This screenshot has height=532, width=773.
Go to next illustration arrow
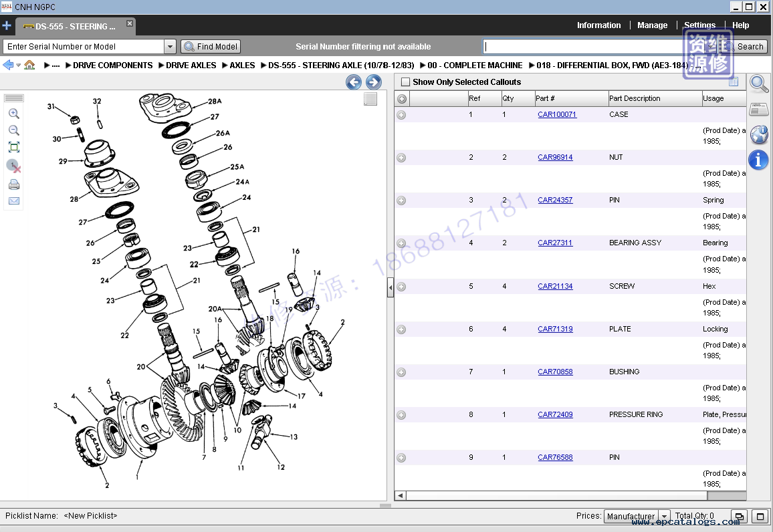click(x=374, y=82)
